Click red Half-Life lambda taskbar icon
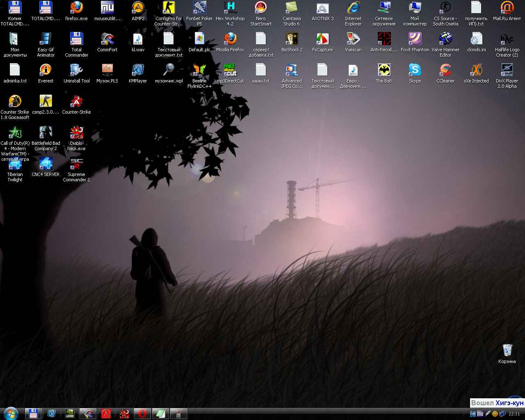 click(x=106, y=413)
